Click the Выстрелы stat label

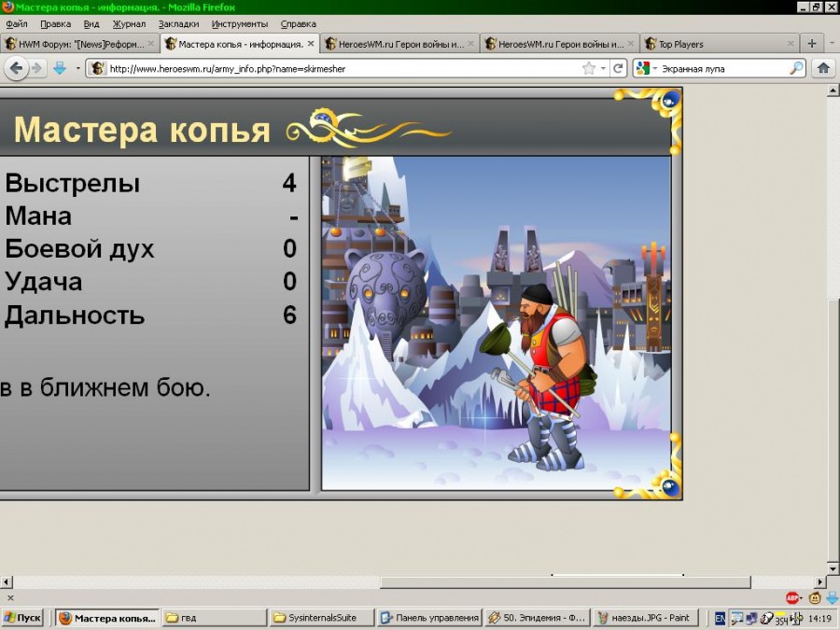click(72, 183)
